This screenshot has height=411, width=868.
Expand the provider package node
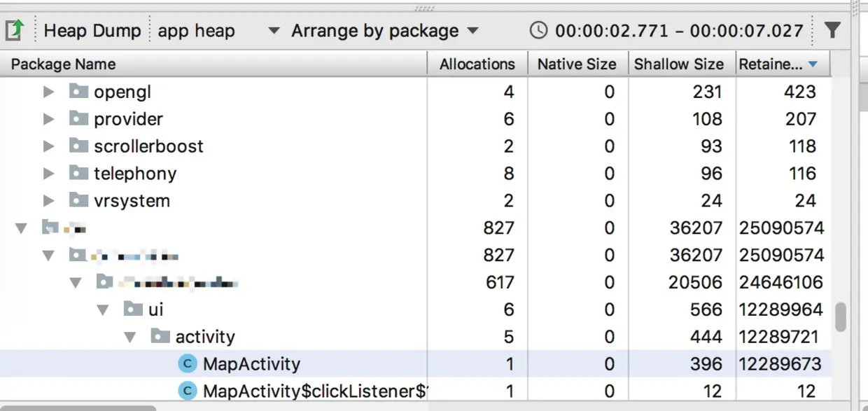pyautogui.click(x=48, y=119)
